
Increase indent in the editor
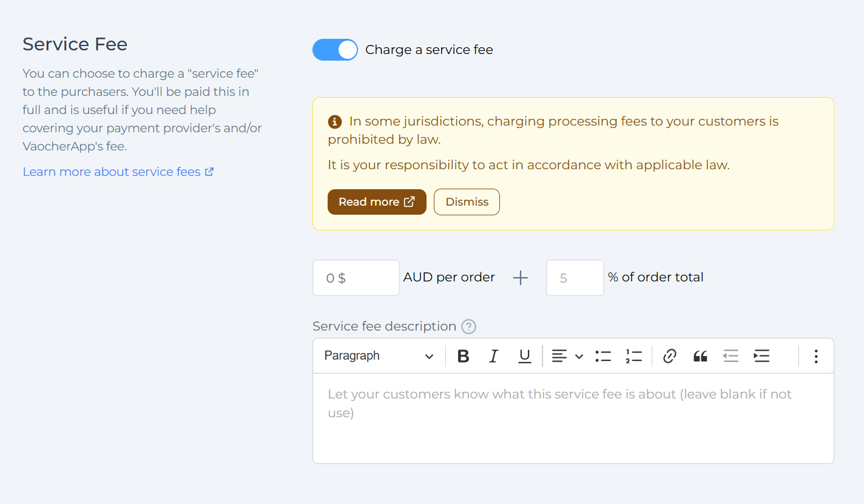pos(761,356)
